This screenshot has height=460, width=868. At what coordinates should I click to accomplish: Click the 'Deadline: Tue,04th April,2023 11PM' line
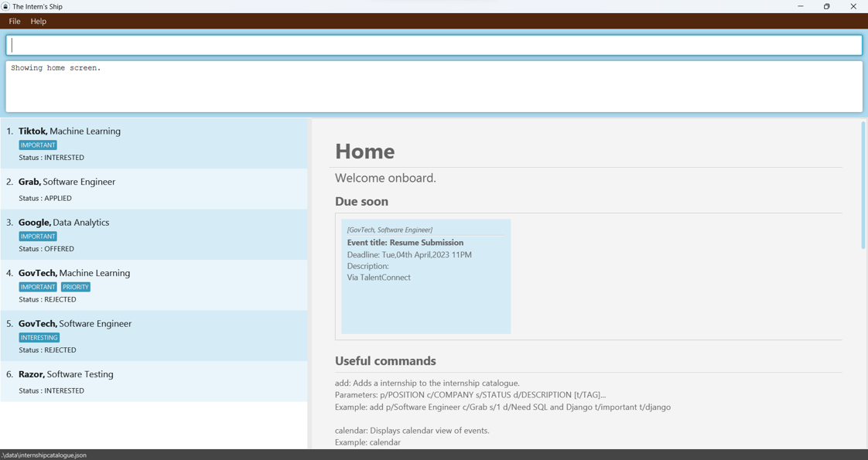410,255
